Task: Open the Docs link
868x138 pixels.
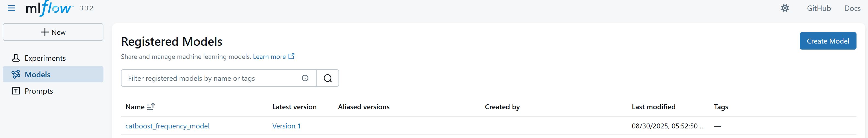Action: pos(852,8)
